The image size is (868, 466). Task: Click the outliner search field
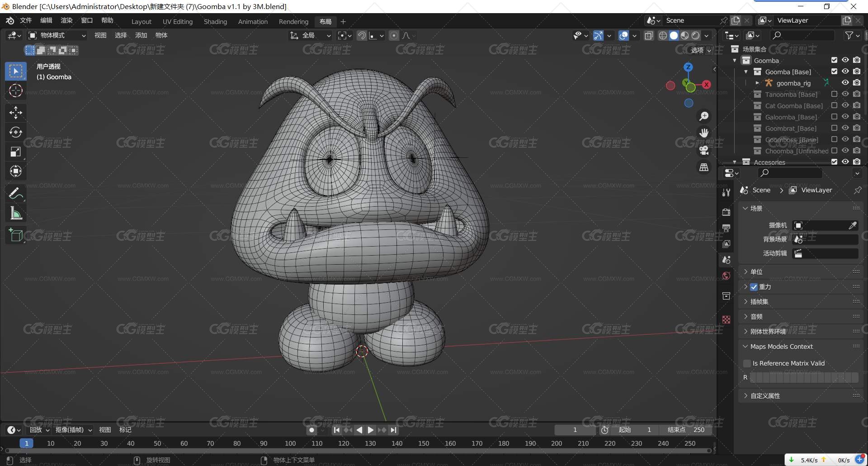pyautogui.click(x=802, y=35)
